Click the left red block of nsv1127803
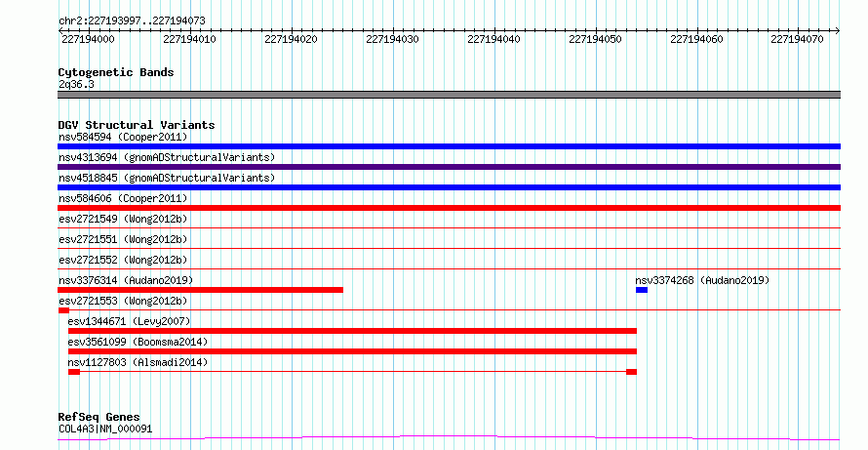 tap(74, 372)
